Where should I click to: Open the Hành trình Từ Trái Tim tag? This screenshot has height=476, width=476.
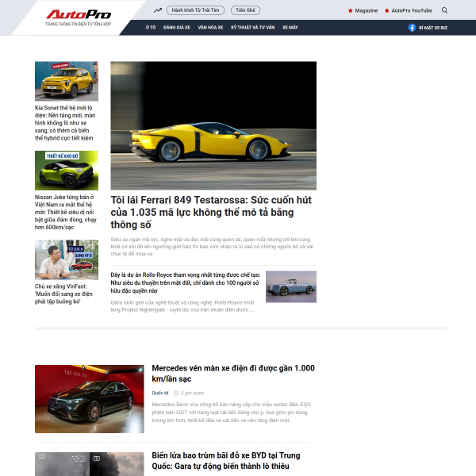(x=195, y=10)
